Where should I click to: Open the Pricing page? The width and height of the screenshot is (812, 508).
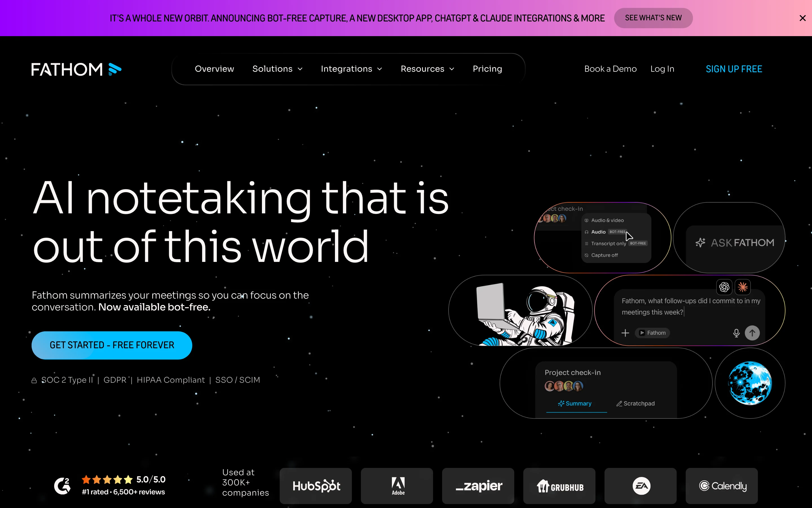pos(487,69)
